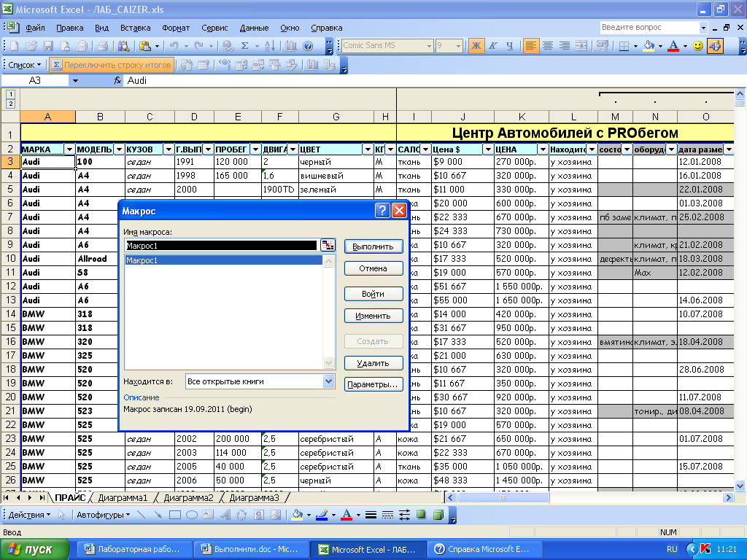Image resolution: width=747 pixels, height=560 pixels.
Task: Expand the 'Находится в' combo box
Action: point(328,381)
